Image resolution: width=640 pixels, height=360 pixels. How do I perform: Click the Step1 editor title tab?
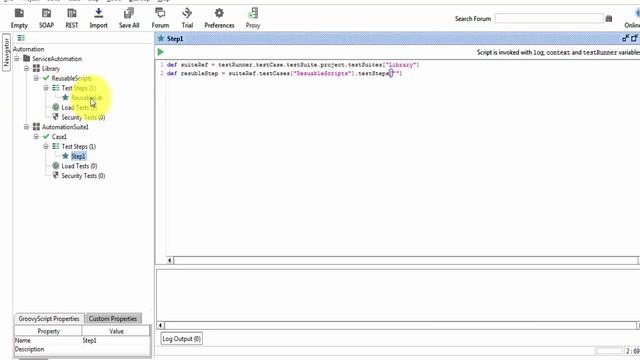(x=175, y=39)
